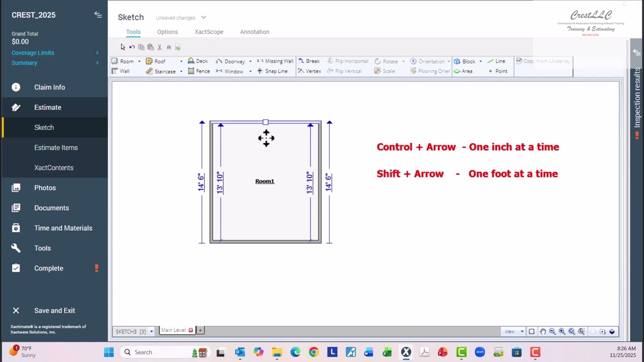Screen dimensions: 644x362
Task: Use the Break wall tool
Action: pos(309,61)
